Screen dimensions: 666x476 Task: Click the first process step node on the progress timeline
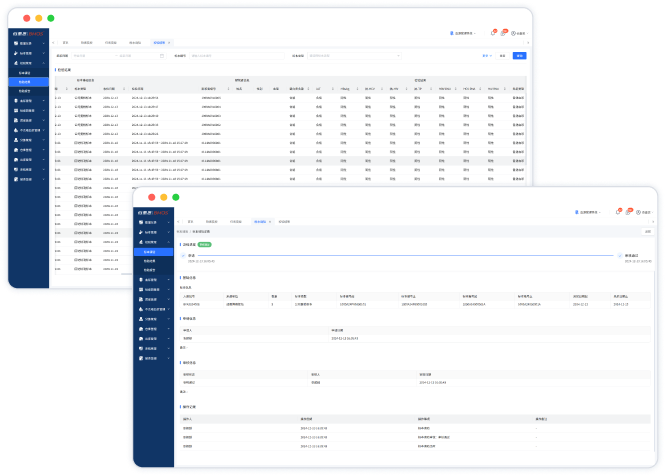[x=184, y=255]
